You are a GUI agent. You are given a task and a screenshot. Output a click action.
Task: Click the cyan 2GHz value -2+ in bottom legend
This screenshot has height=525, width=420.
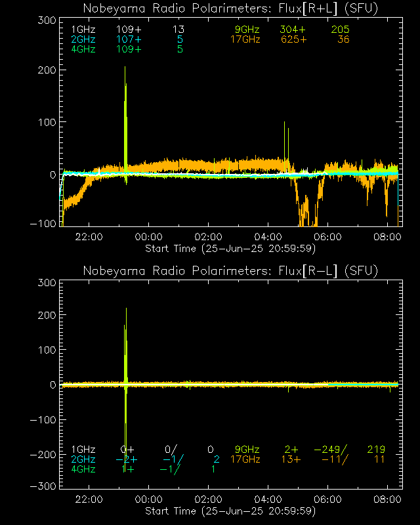click(127, 459)
